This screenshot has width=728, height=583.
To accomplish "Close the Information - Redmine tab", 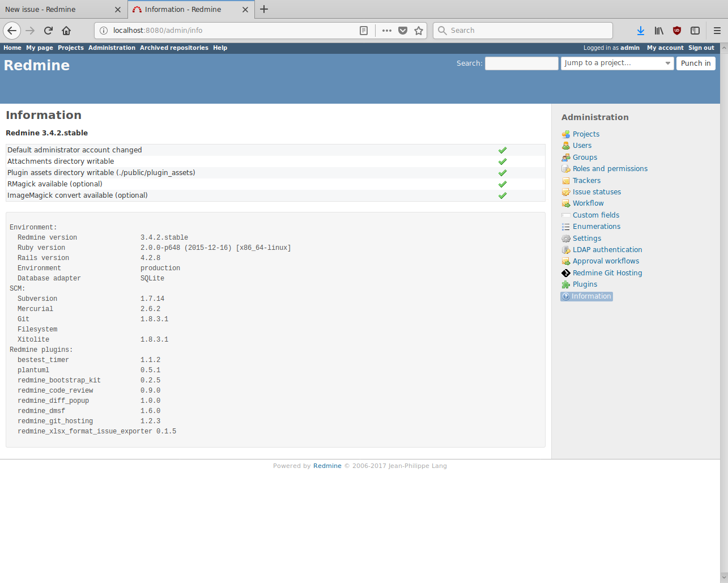I will [x=245, y=10].
